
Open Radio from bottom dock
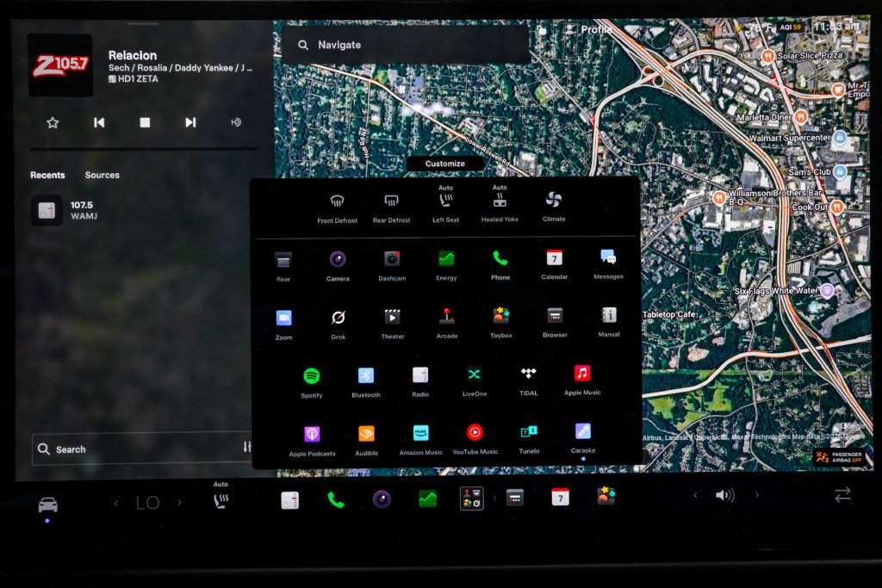(x=289, y=500)
